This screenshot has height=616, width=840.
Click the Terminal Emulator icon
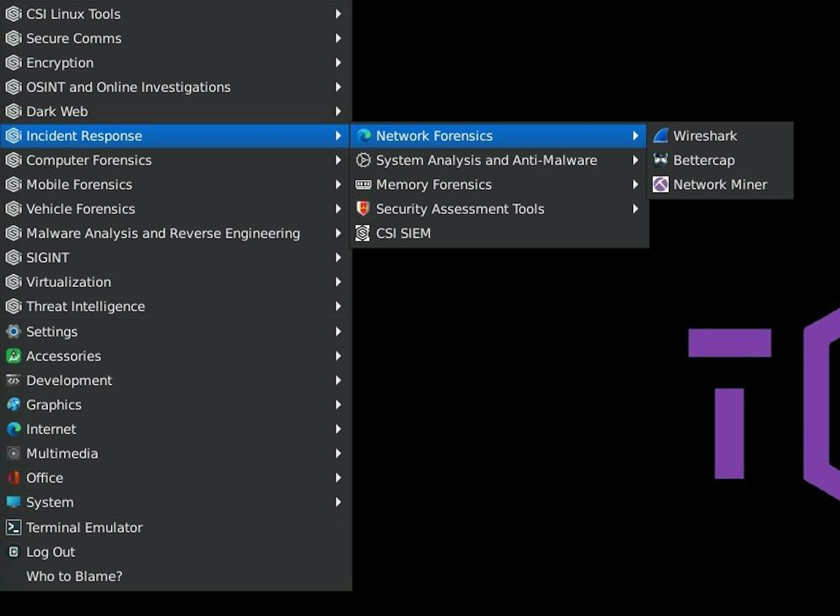coord(14,528)
